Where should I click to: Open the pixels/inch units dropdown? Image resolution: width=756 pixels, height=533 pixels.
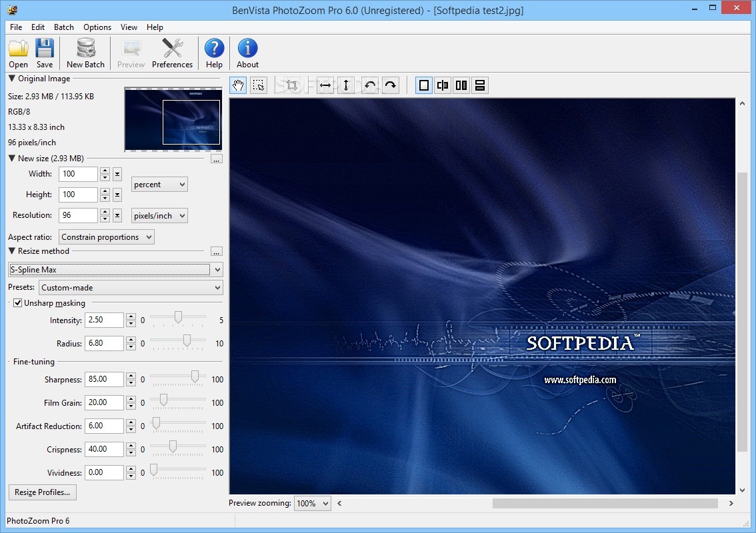(x=159, y=215)
